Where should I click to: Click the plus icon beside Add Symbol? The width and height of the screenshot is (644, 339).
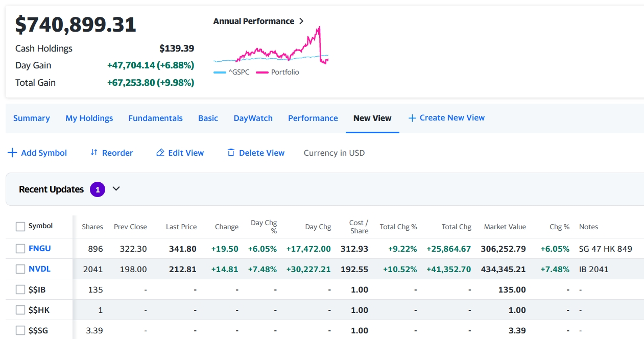coord(12,153)
